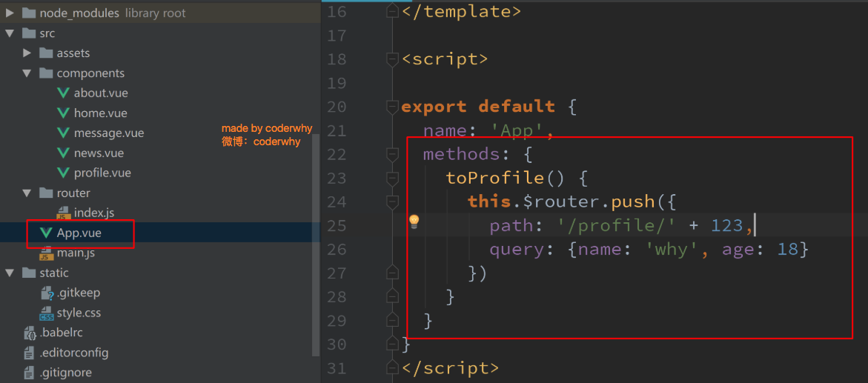Open home.vue in the project tree
This screenshot has width=868, height=383.
(x=101, y=113)
